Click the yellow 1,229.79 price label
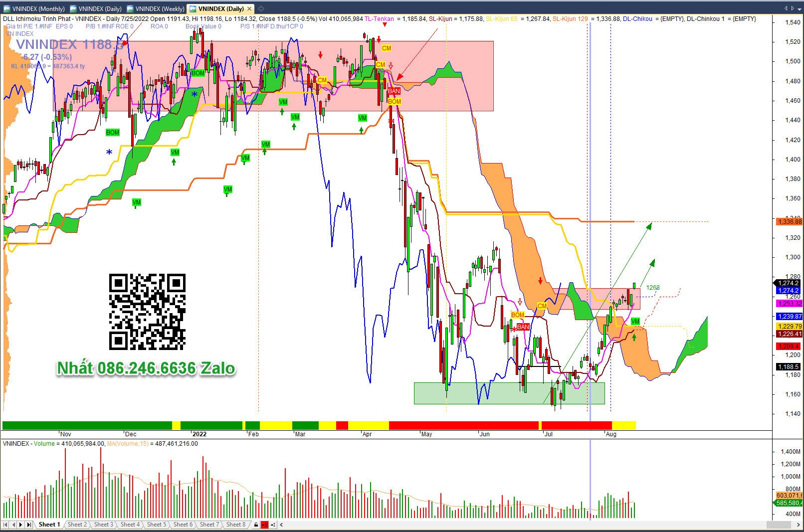This screenshot has height=532, width=804. point(789,327)
